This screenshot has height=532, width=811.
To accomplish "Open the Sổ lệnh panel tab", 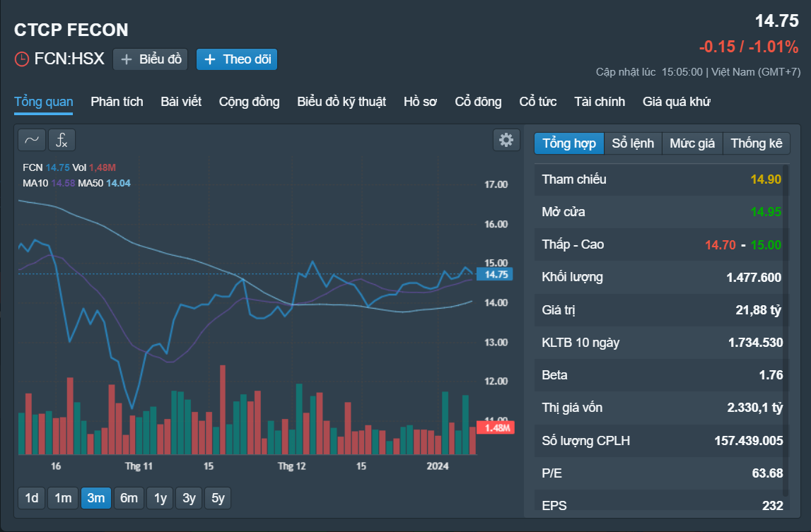I will pyautogui.click(x=633, y=143).
